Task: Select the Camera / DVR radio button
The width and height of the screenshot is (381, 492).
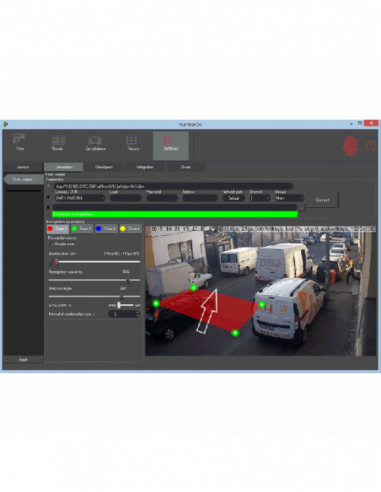Action: click(48, 197)
